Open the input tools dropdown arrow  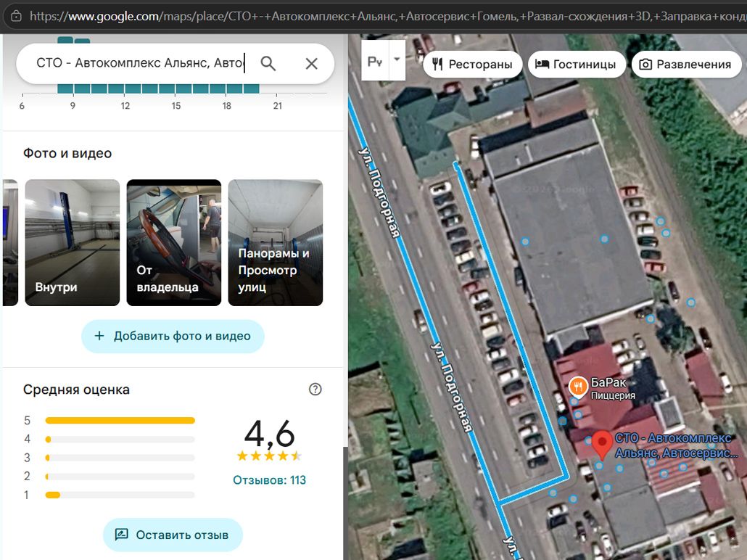point(397,60)
